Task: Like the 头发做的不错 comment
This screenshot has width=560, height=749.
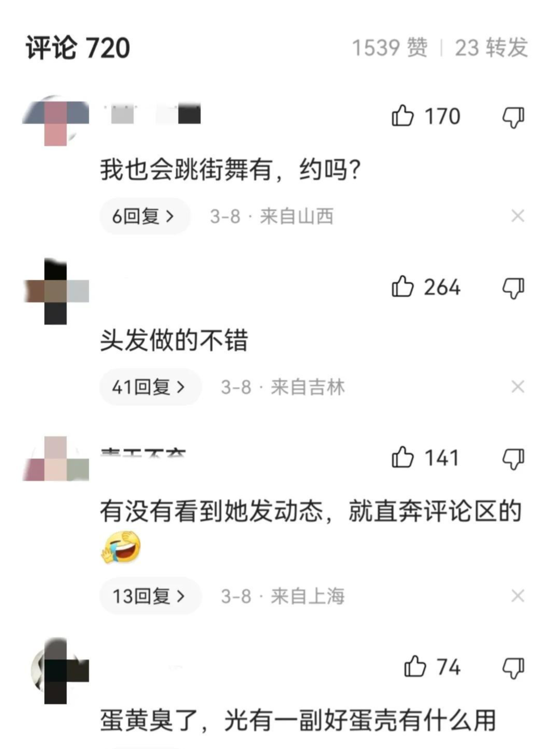Action: click(403, 287)
